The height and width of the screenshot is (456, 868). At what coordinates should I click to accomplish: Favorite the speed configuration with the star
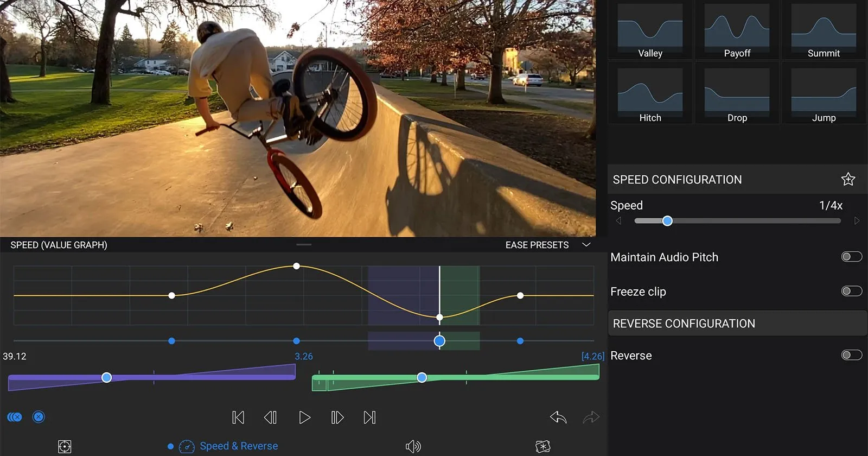(848, 179)
